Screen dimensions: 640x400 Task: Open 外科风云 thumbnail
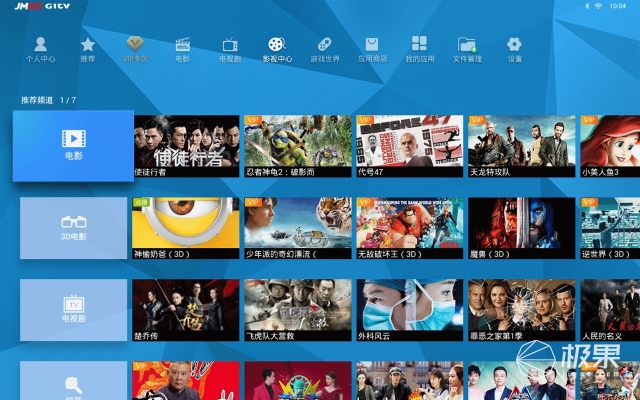pos(409,310)
